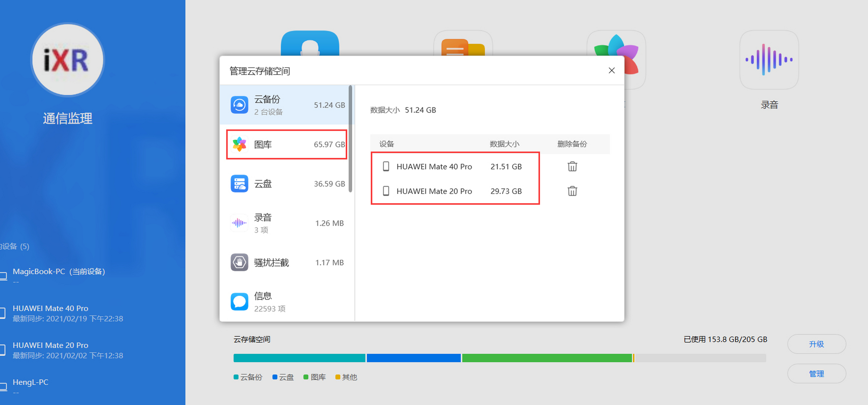Click phone icon beside HUAWEI Mate 20 Pro row
Screen dimensions: 868x405
pyautogui.click(x=386, y=191)
